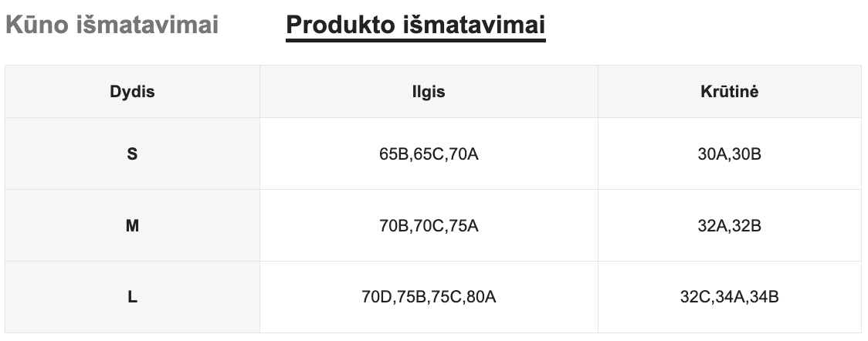Click the Dydis column header
Image resolution: width=868 pixels, height=341 pixels.
tap(132, 92)
